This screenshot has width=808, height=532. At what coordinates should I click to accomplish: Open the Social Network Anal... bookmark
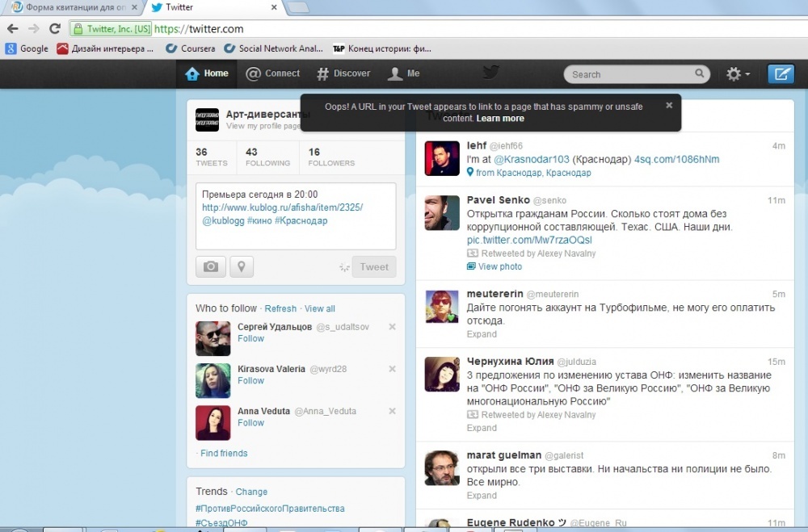[x=273, y=48]
